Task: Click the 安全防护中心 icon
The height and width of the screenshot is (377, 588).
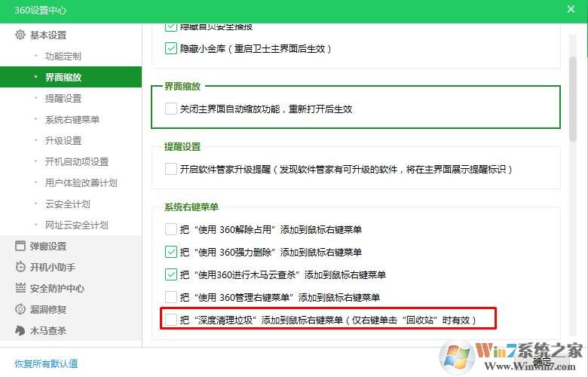Action: (x=20, y=288)
